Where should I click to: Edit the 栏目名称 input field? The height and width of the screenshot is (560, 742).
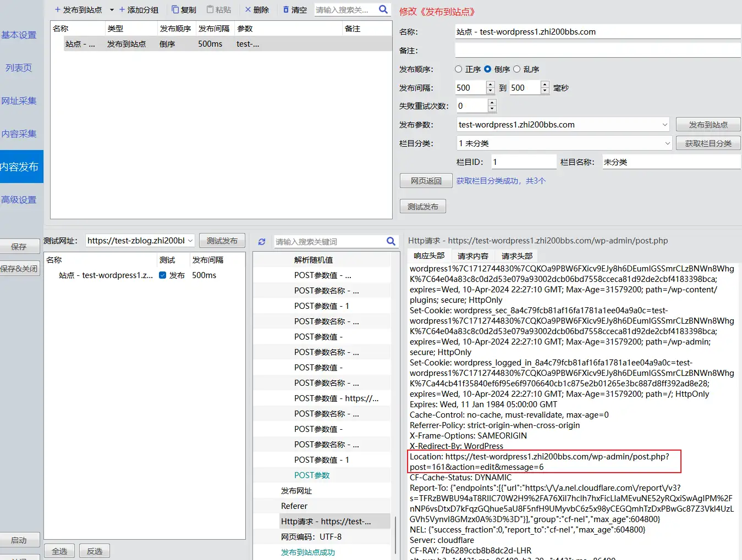(x=672, y=162)
